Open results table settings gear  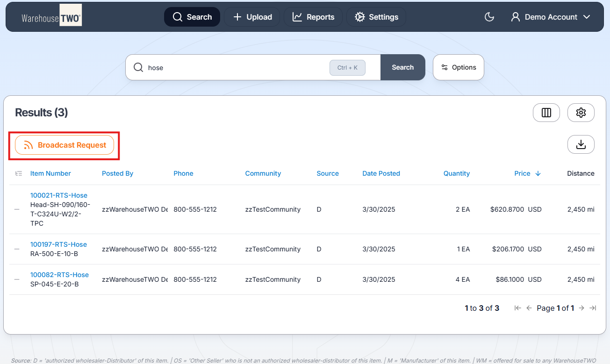581,113
